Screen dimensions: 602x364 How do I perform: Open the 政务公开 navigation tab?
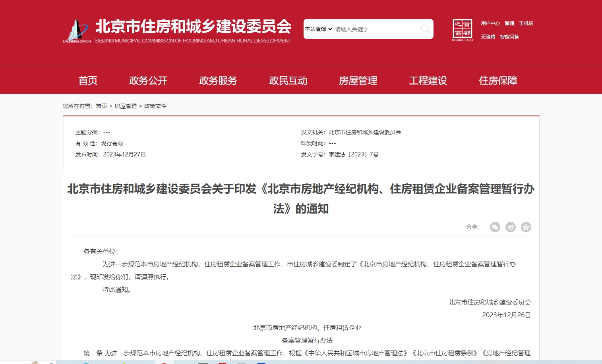tap(148, 81)
